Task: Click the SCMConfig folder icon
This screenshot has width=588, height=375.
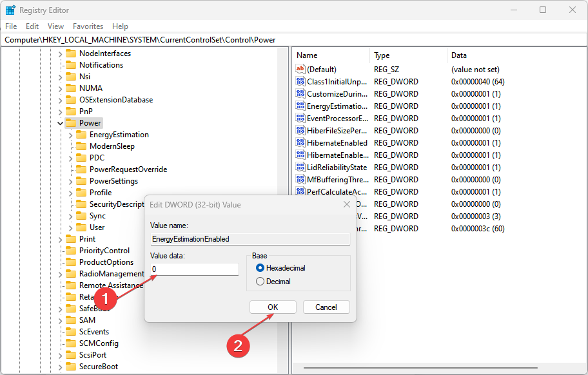Action: tap(71, 343)
